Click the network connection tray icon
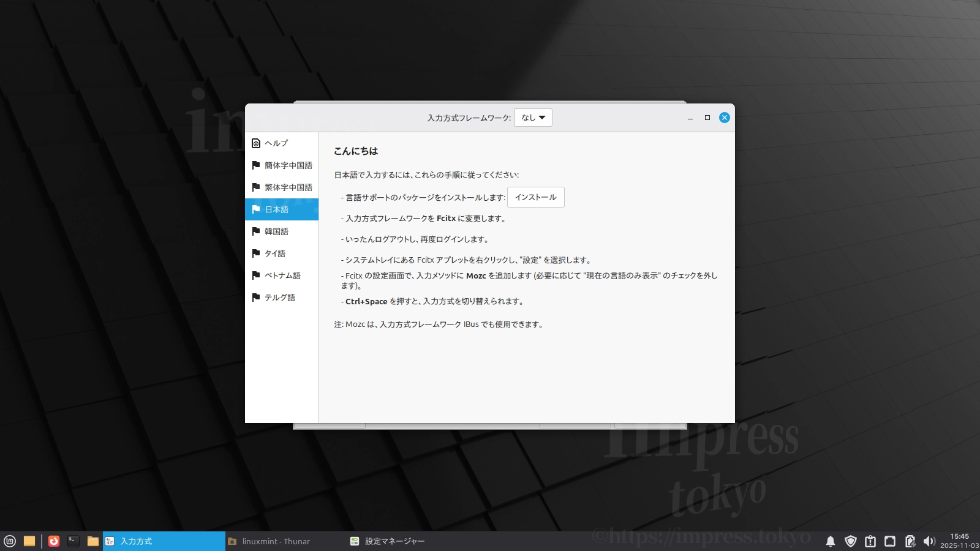Image resolution: width=980 pixels, height=551 pixels. pos(890,541)
